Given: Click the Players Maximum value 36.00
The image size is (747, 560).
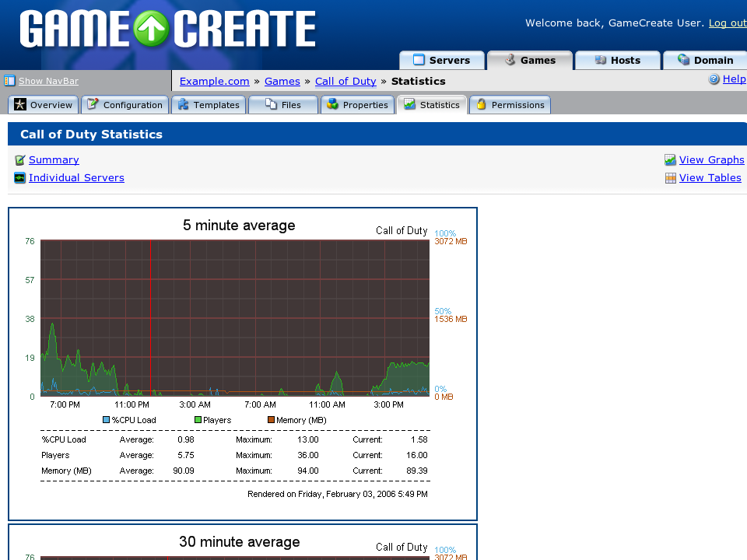Looking at the screenshot, I should coord(308,455).
